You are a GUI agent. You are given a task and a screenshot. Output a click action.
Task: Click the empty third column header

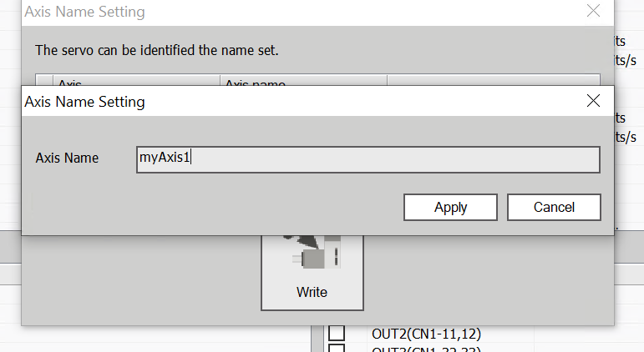click(493, 82)
